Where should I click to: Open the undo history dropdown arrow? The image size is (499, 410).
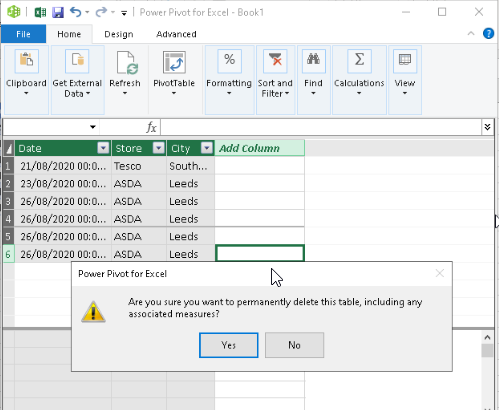[87, 12]
